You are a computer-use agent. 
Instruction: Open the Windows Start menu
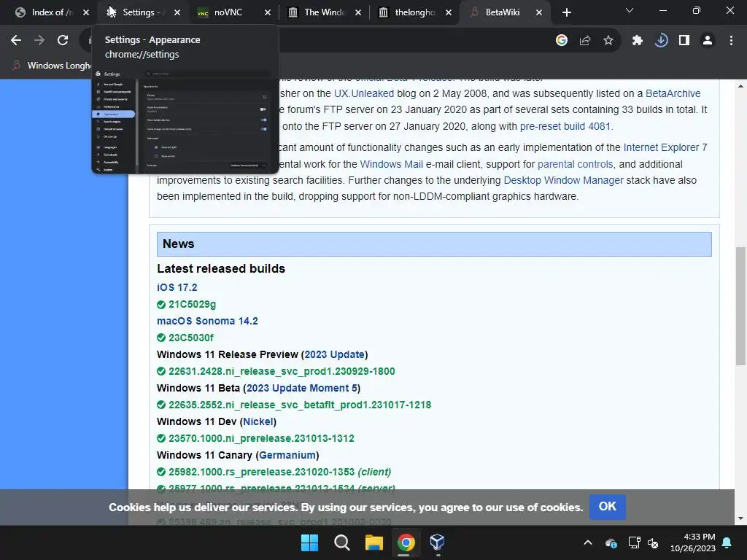[x=309, y=542]
